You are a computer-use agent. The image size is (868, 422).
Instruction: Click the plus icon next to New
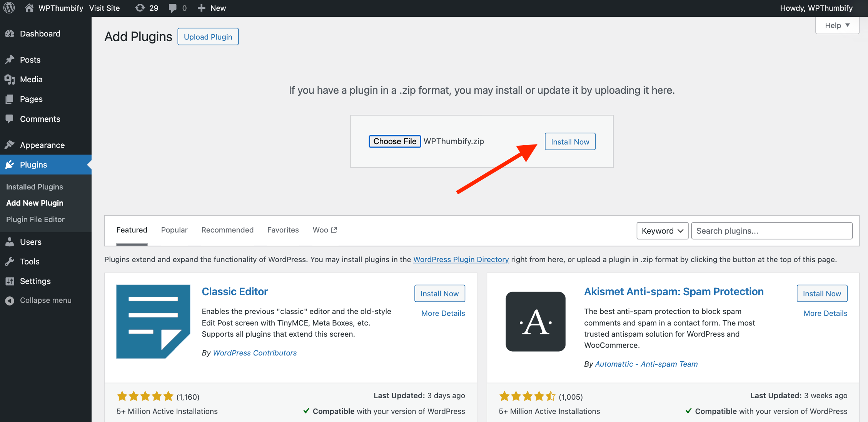coord(201,8)
